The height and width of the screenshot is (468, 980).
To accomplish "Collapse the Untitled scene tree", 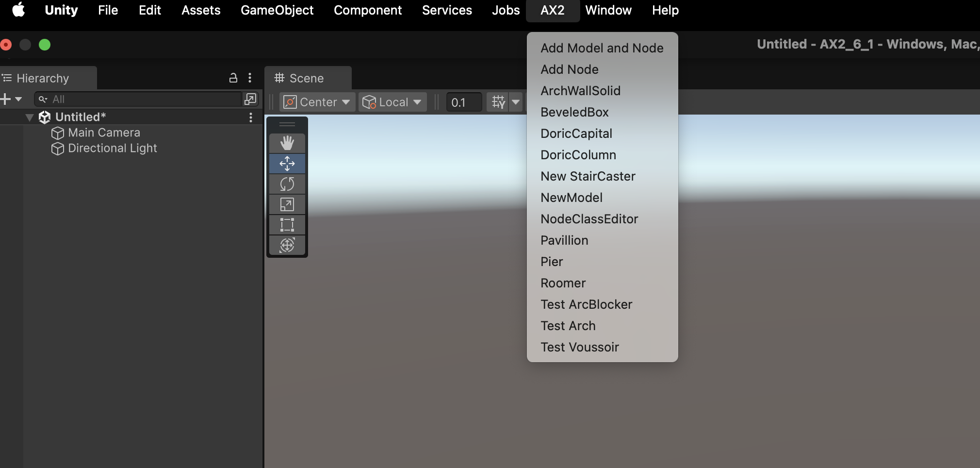I will coord(30,117).
